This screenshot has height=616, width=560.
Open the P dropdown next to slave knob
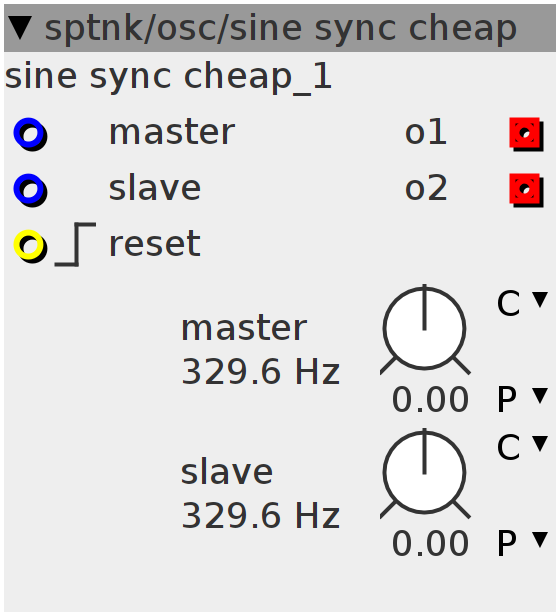[x=522, y=542]
